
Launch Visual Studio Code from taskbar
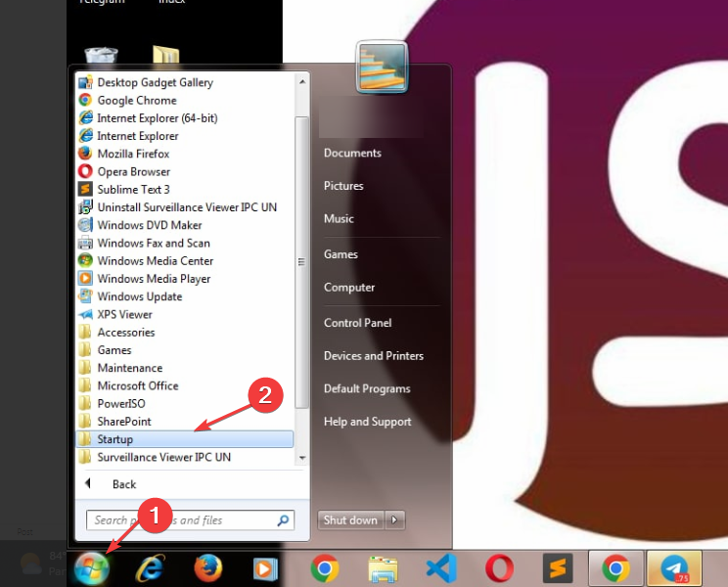pyautogui.click(x=441, y=568)
